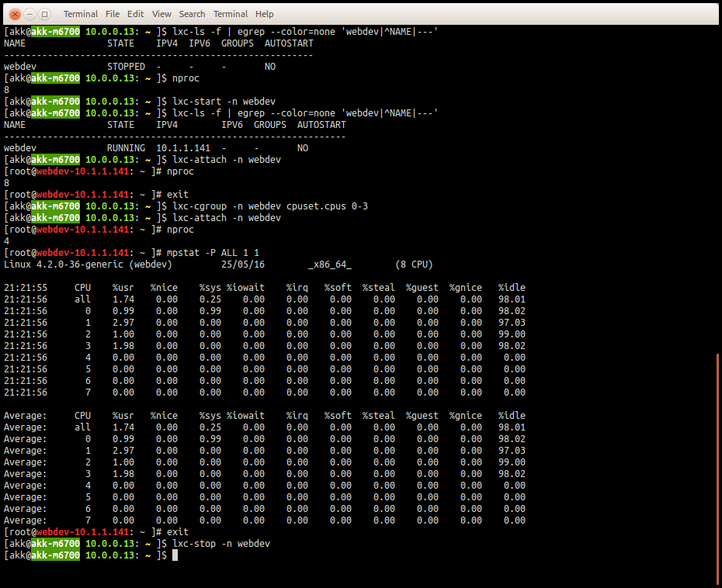Click '1.98' in the Average CPU 3 row
Image resolution: width=722 pixels, height=588 pixels.
pyautogui.click(x=123, y=473)
